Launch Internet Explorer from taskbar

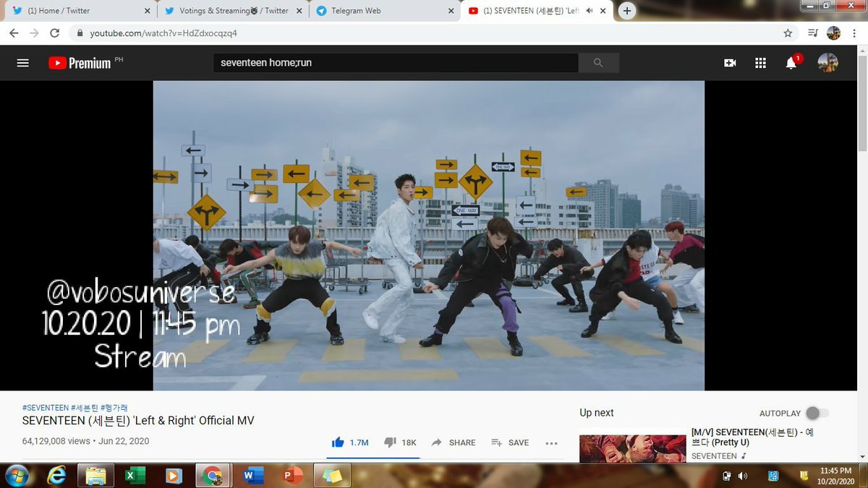(x=56, y=476)
